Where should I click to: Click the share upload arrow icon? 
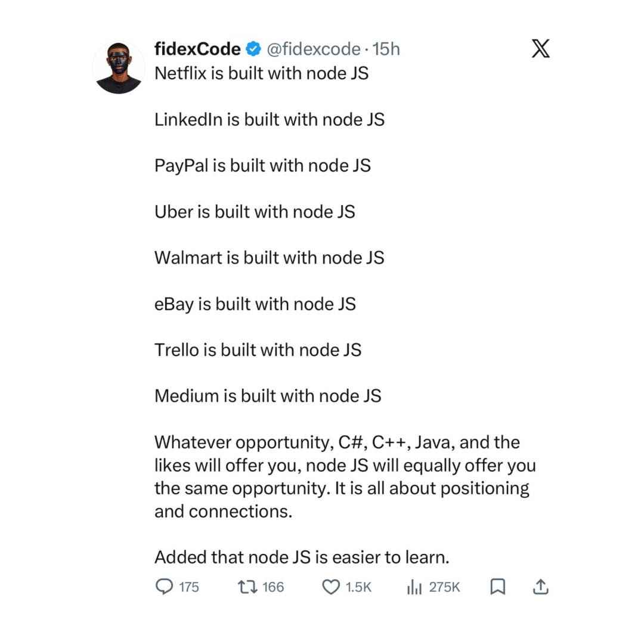540,587
